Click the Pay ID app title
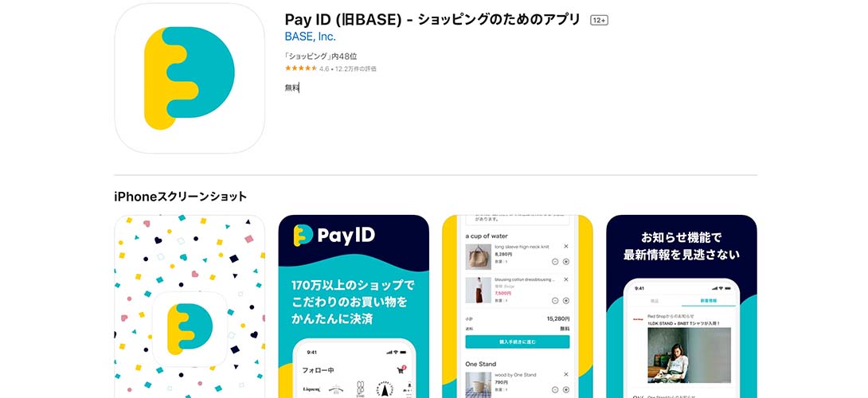 pos(432,20)
